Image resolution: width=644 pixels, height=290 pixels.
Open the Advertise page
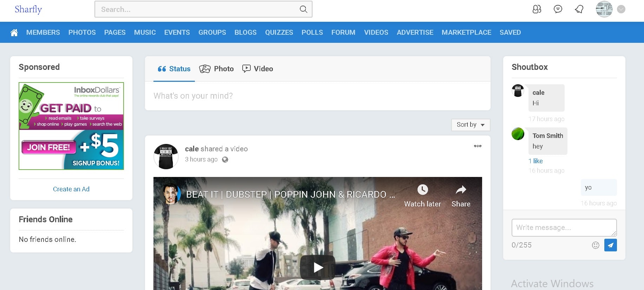point(415,32)
